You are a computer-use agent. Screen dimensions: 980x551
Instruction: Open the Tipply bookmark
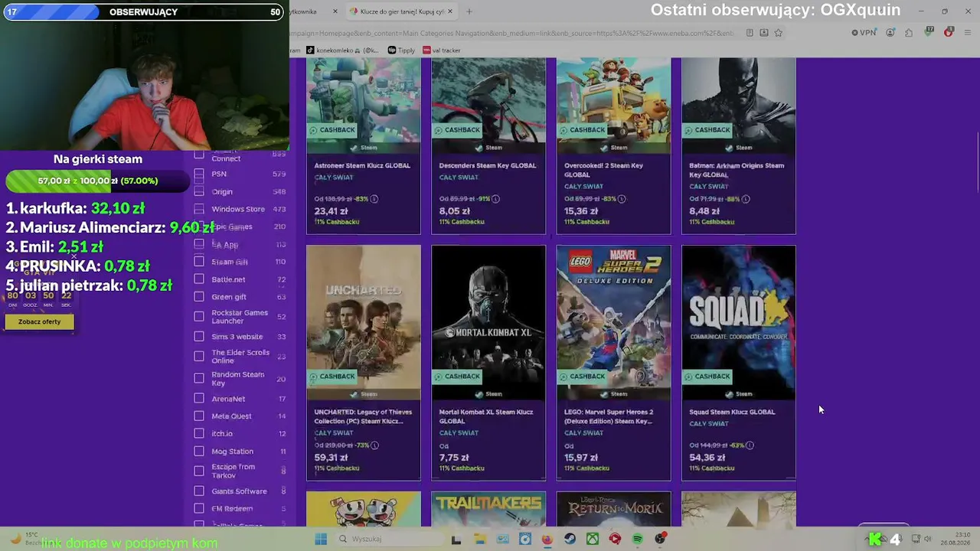click(401, 51)
